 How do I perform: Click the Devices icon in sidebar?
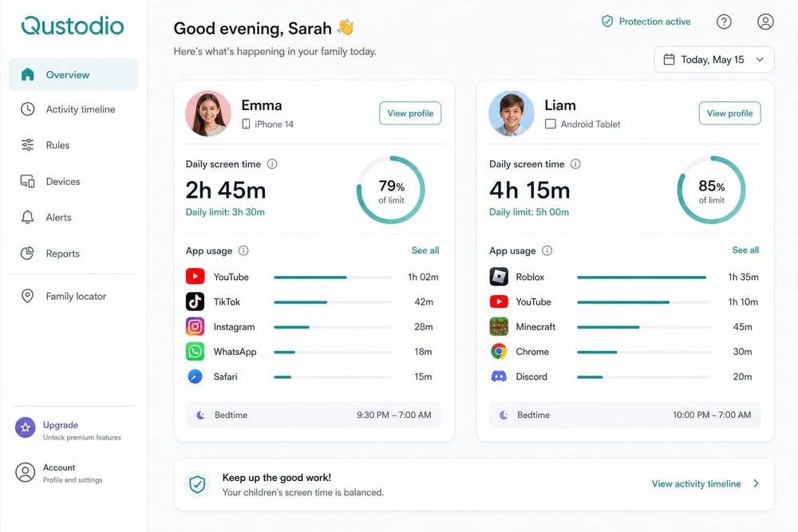click(27, 181)
